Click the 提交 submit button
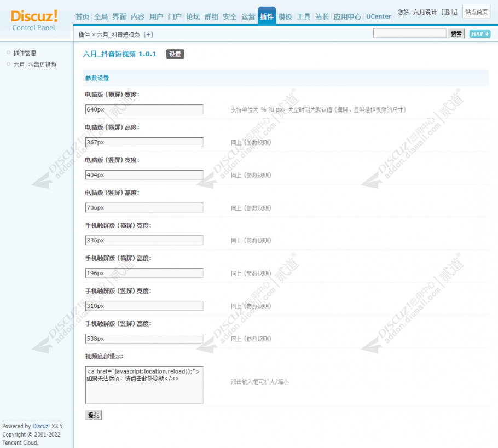Viewport: 498px width, 448px height. click(94, 415)
